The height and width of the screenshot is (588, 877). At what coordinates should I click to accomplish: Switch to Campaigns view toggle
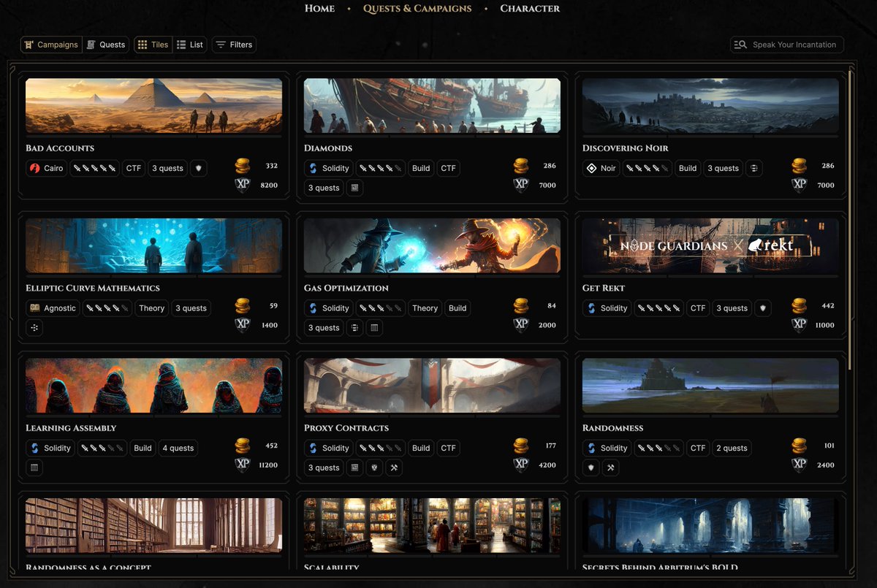(x=51, y=45)
